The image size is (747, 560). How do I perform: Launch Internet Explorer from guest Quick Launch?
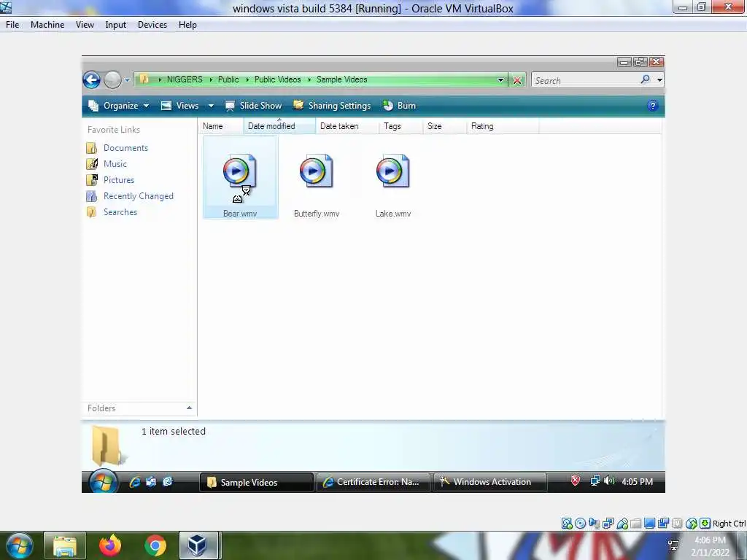[135, 482]
